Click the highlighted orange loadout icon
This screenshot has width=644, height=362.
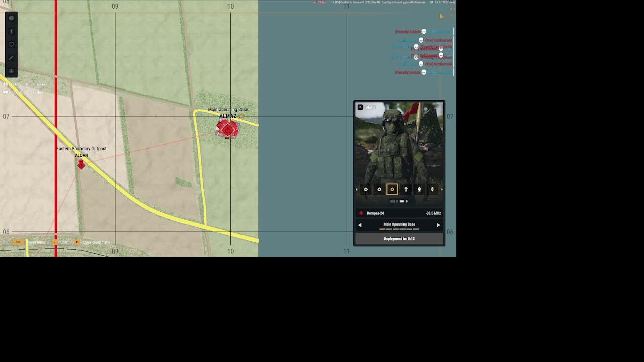click(x=392, y=189)
